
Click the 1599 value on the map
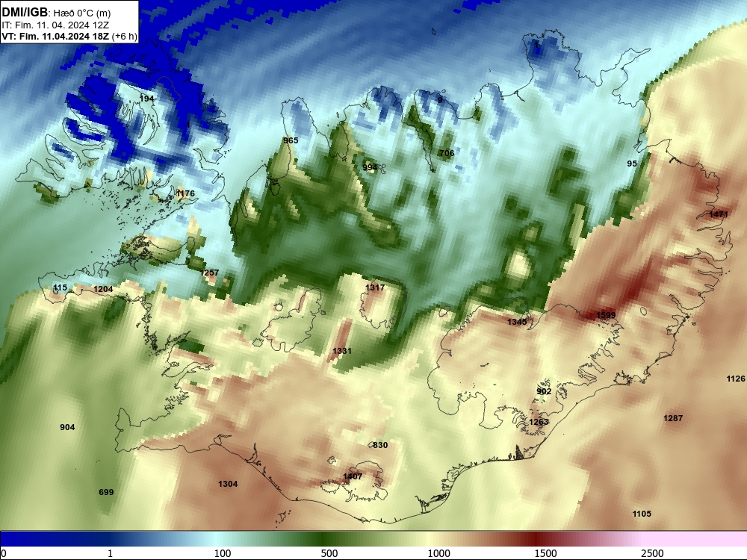pos(606,315)
